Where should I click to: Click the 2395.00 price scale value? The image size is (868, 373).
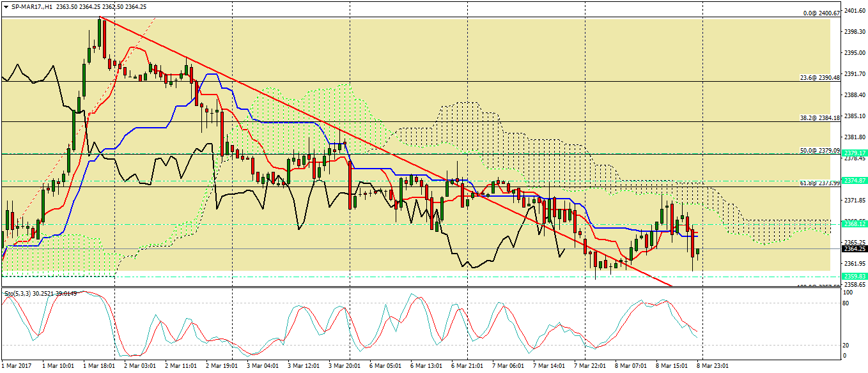pyautogui.click(x=855, y=52)
